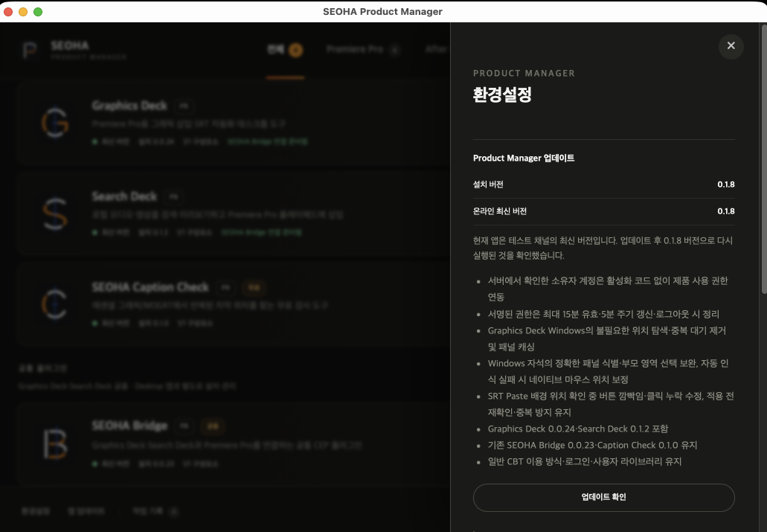The image size is (767, 532).
Task: Click the yellow macOS minimize window button
Action: (x=22, y=12)
